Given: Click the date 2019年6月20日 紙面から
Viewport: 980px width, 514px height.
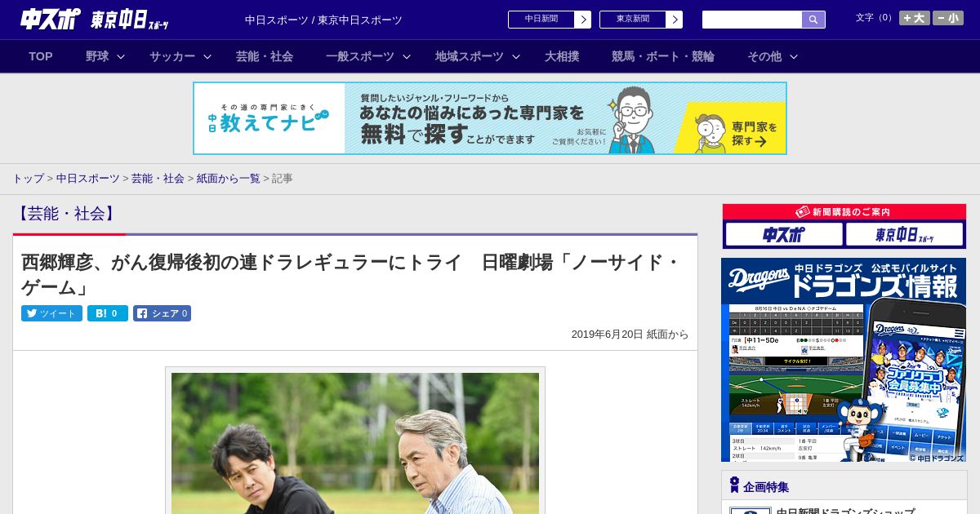Looking at the screenshot, I should (630, 335).
